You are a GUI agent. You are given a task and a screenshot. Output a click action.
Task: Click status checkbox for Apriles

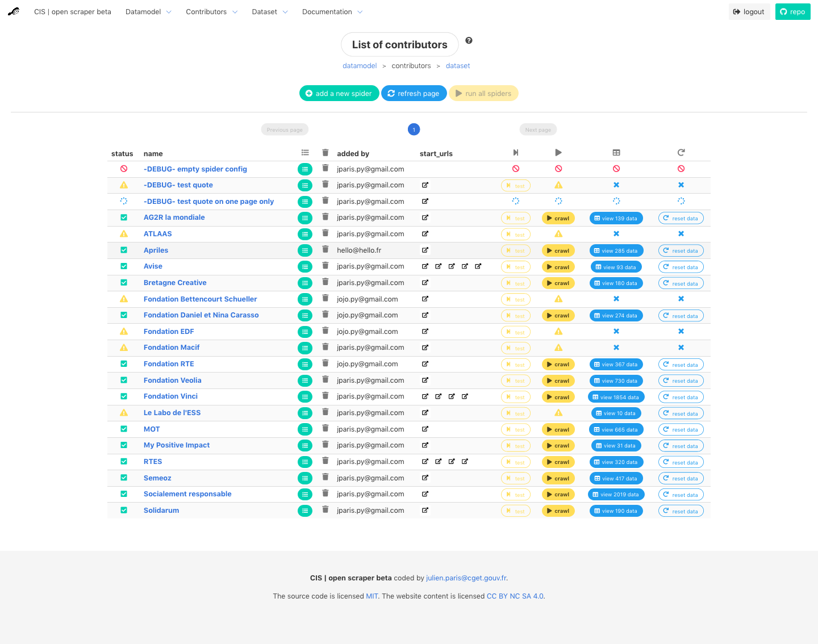[x=124, y=250]
